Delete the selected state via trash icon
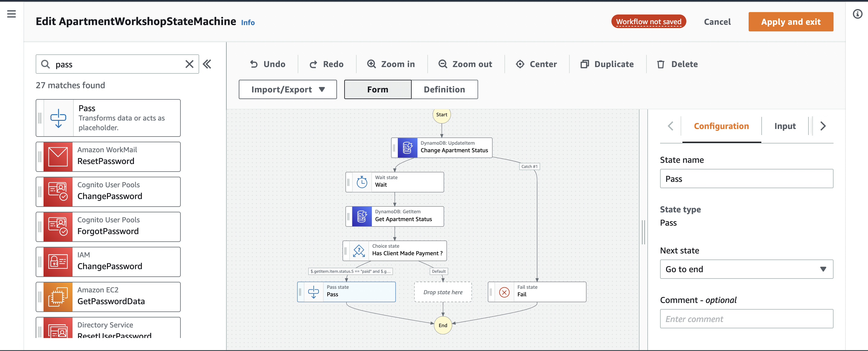Image resolution: width=868 pixels, height=351 pixels. [x=661, y=64]
